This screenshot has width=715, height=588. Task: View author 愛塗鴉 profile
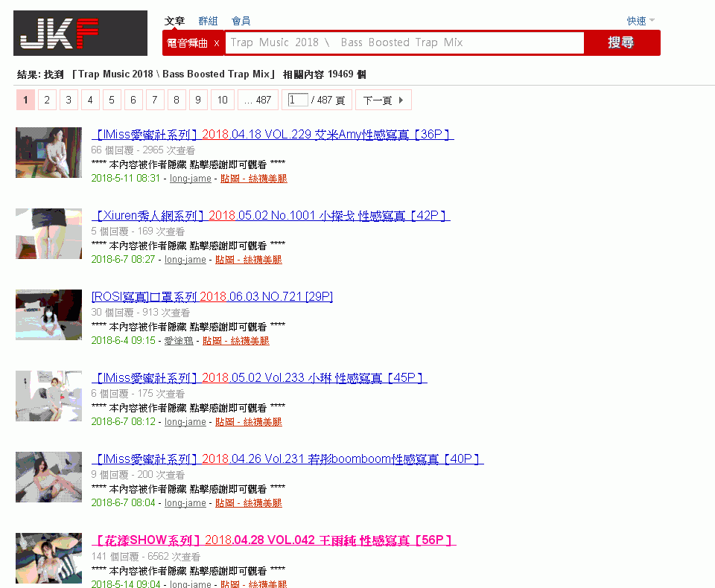(x=179, y=341)
